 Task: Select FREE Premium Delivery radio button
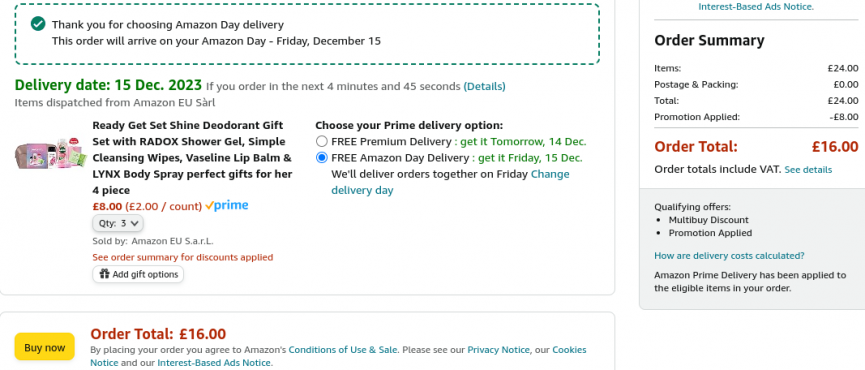(x=322, y=142)
